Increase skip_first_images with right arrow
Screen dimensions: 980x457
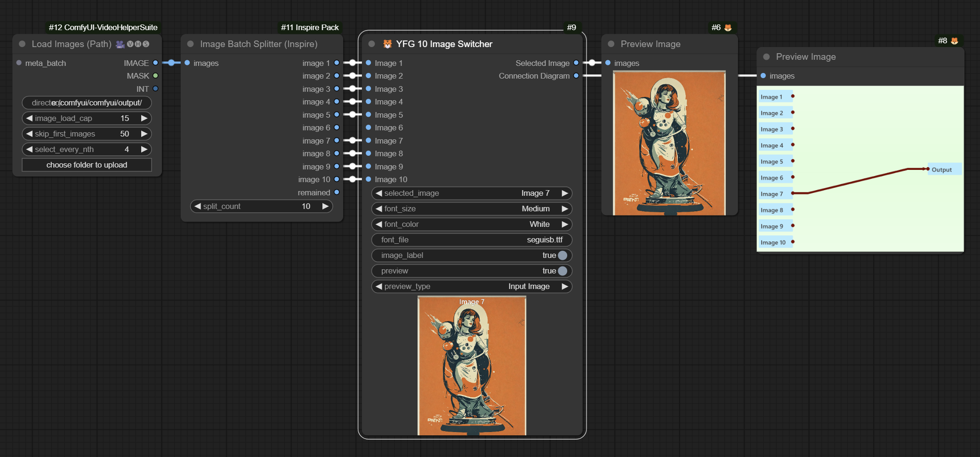[144, 134]
